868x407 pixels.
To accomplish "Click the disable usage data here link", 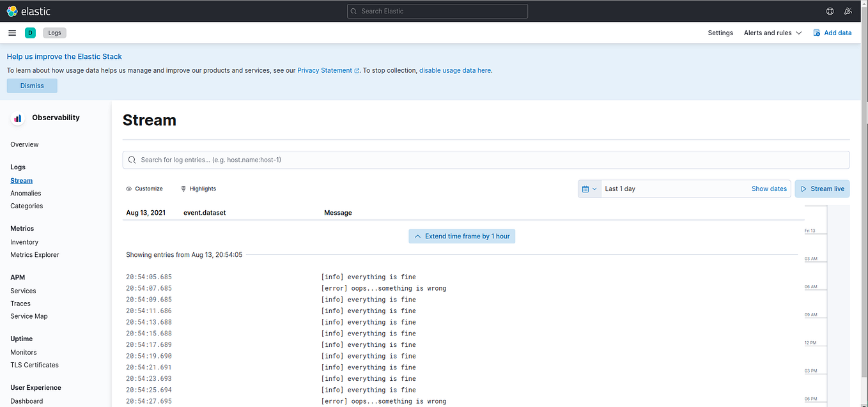I will [455, 70].
